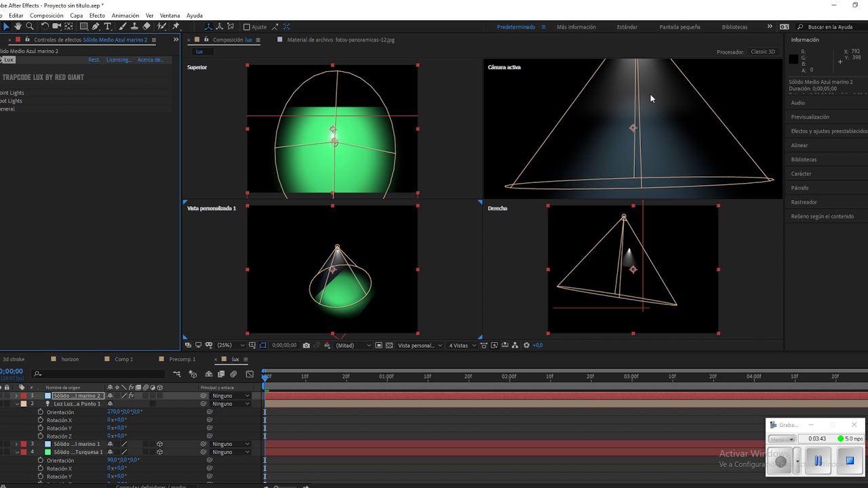Screen dimensions: 868x488
Task: Toggle region of interest button
Action: [x=378, y=345]
